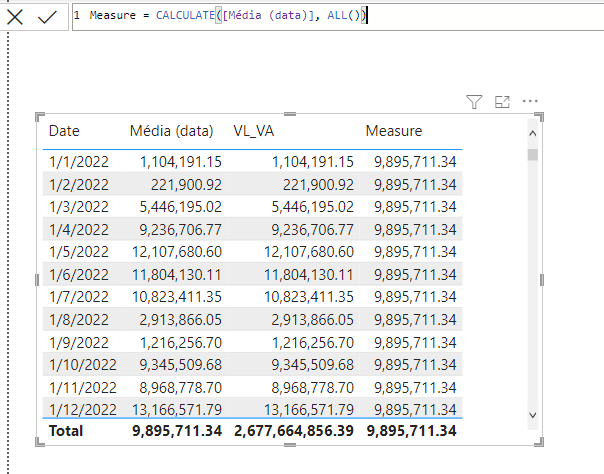Select the 1/8/2022 date cell
604x474 pixels.
[x=79, y=320]
